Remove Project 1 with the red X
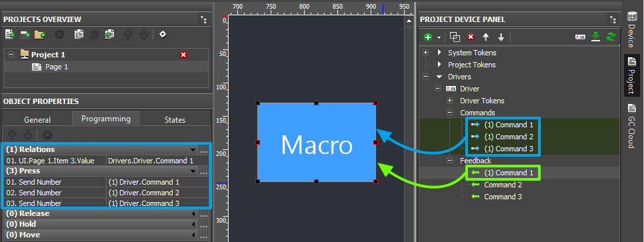Screen dimensions: 644x242 point(183,55)
